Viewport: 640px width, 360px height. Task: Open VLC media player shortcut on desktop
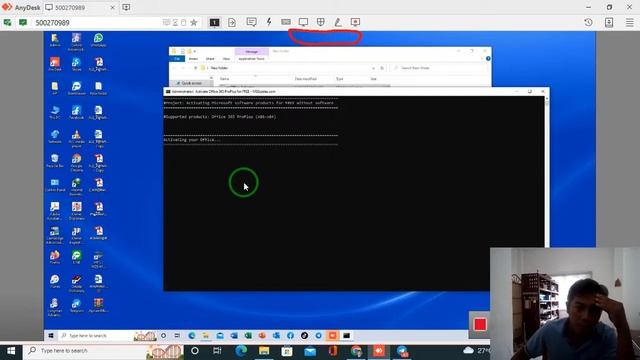coord(76,138)
